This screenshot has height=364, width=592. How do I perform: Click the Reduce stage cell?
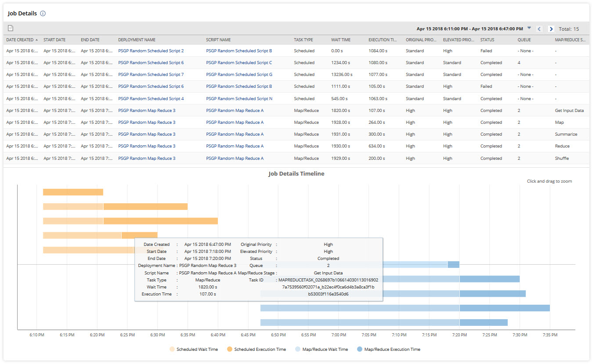(x=562, y=146)
